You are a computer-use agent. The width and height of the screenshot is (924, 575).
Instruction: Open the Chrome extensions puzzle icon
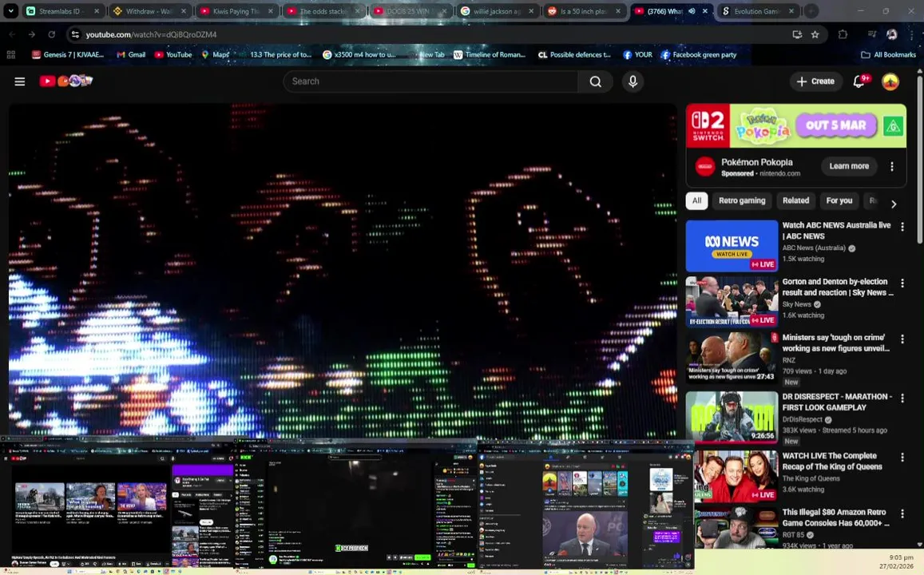point(843,35)
